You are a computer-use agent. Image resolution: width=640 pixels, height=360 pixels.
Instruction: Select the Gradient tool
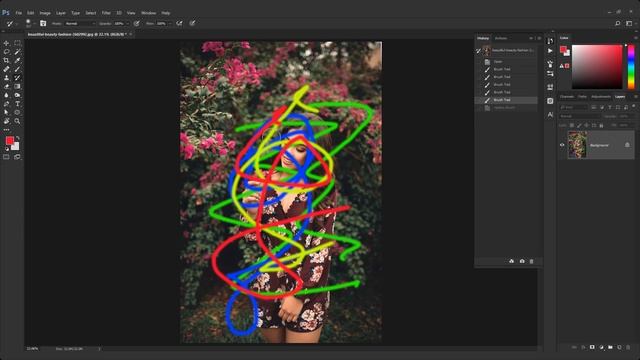pos(17,87)
